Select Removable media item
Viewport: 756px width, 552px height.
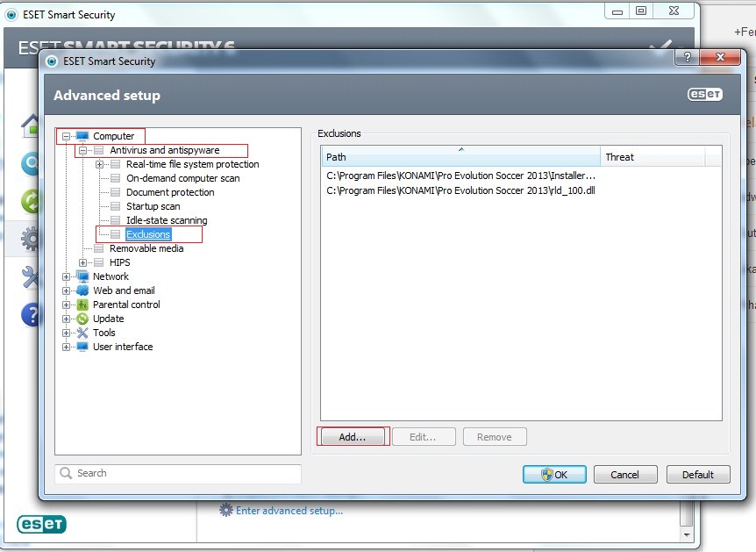[146, 248]
